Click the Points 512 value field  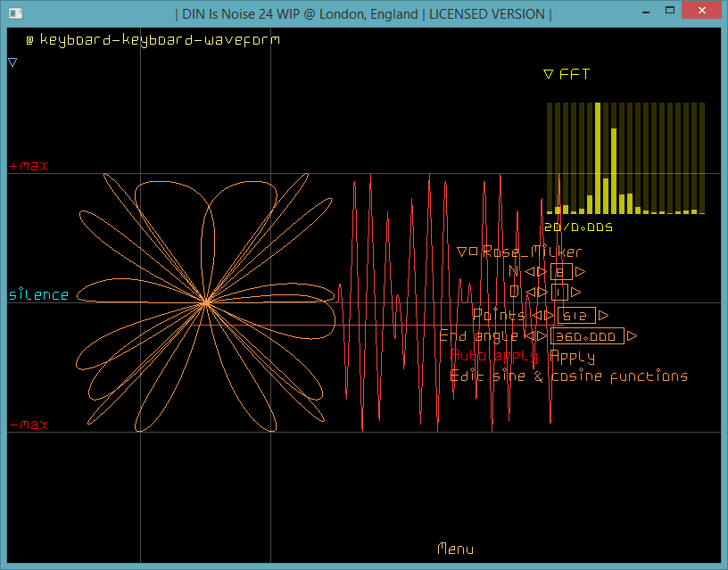[575, 316]
